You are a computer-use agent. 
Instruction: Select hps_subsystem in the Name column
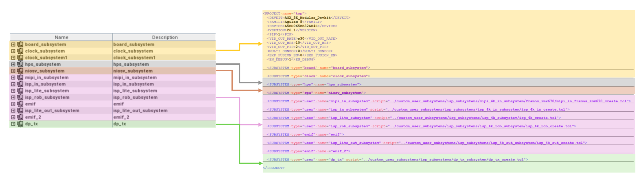[43, 64]
